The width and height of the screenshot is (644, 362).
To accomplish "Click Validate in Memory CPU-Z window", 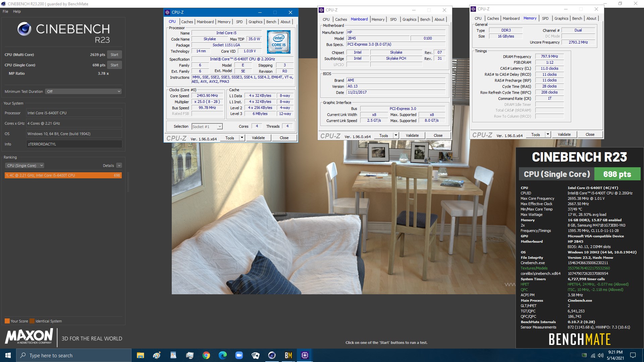I will point(564,134).
